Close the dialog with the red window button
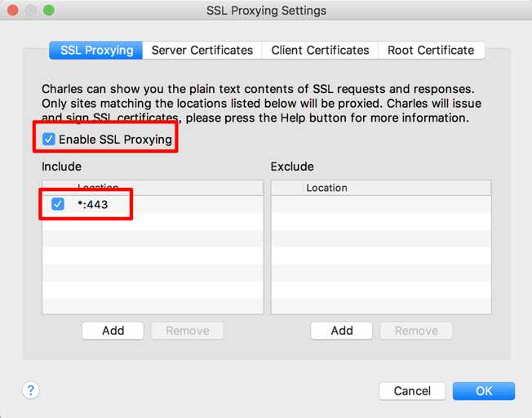532x418 pixels. click(13, 10)
